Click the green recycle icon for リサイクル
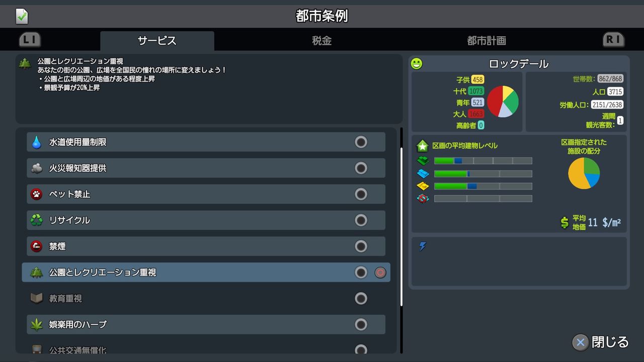Viewport: 644px width, 362px height. (x=37, y=220)
